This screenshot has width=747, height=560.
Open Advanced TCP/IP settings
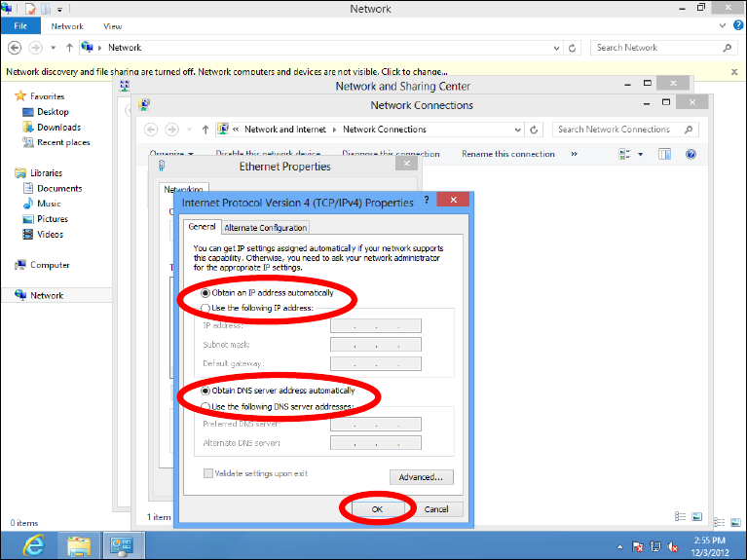(421, 477)
